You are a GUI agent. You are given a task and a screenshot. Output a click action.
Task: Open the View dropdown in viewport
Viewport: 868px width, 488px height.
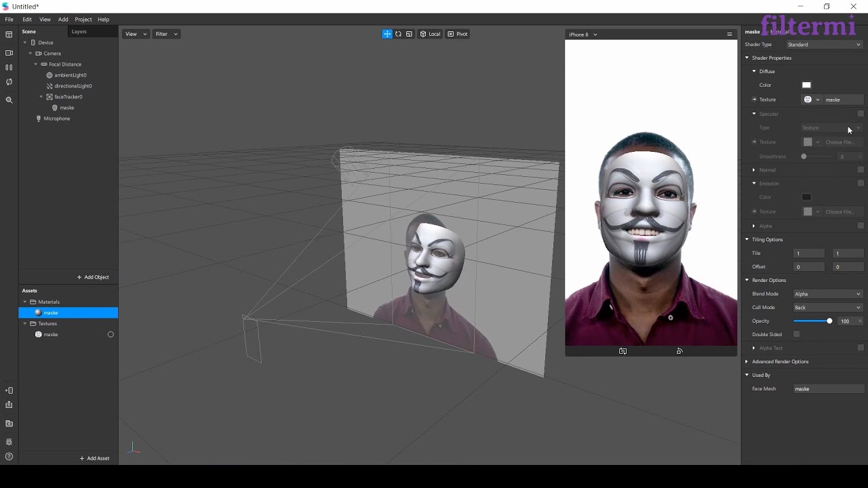click(x=136, y=34)
